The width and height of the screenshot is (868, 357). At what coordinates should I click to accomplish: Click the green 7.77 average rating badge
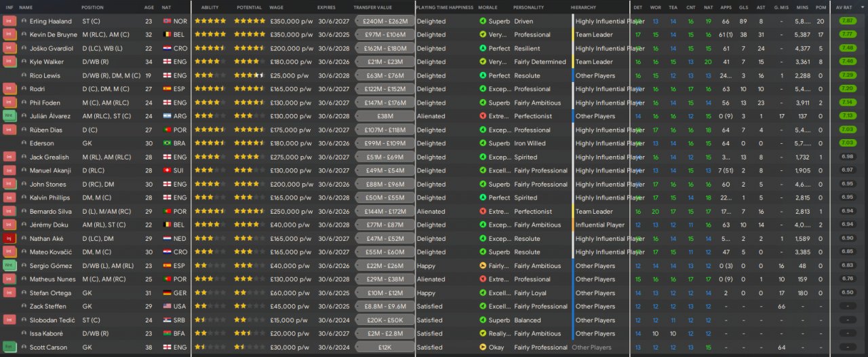848,35
